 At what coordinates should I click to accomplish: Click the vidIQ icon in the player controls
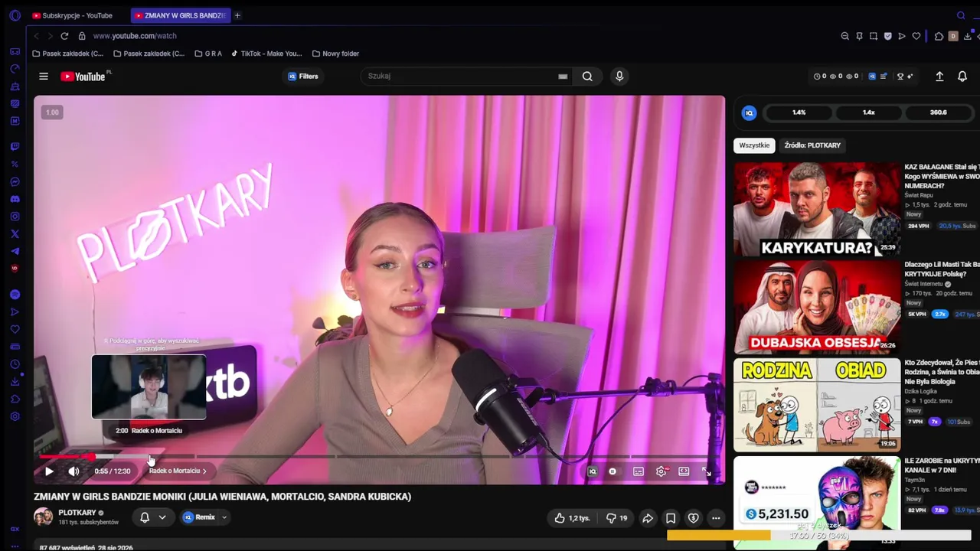point(592,471)
